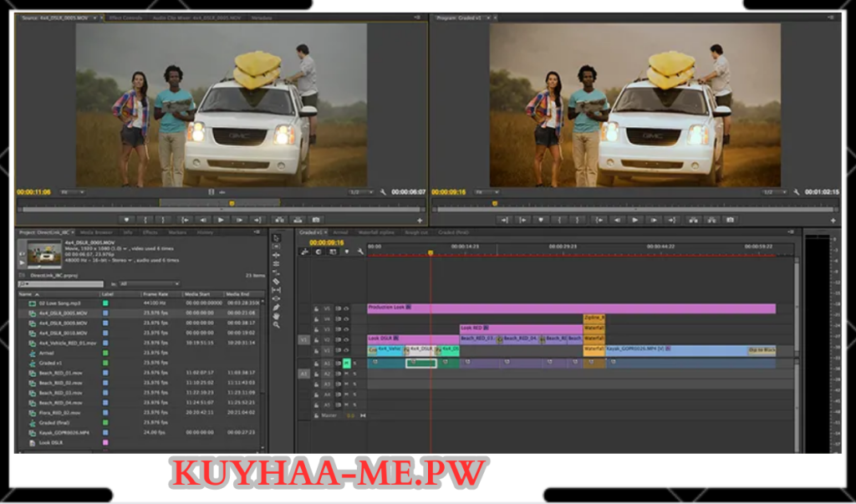Click the Overwrite button in Source monitor
Viewport: 856px width, 504px height.
point(298,220)
